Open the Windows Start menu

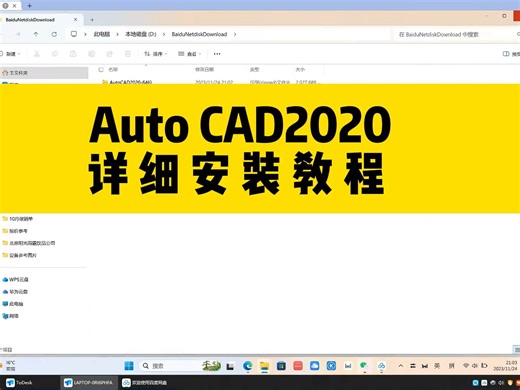pos(129,366)
